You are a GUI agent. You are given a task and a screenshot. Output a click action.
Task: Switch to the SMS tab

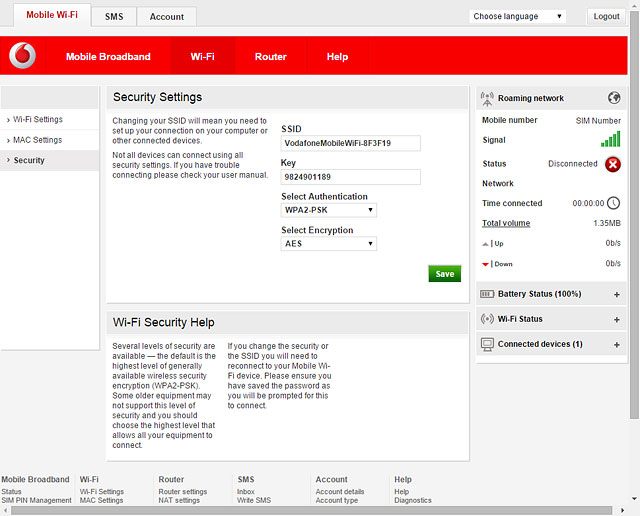click(x=114, y=17)
